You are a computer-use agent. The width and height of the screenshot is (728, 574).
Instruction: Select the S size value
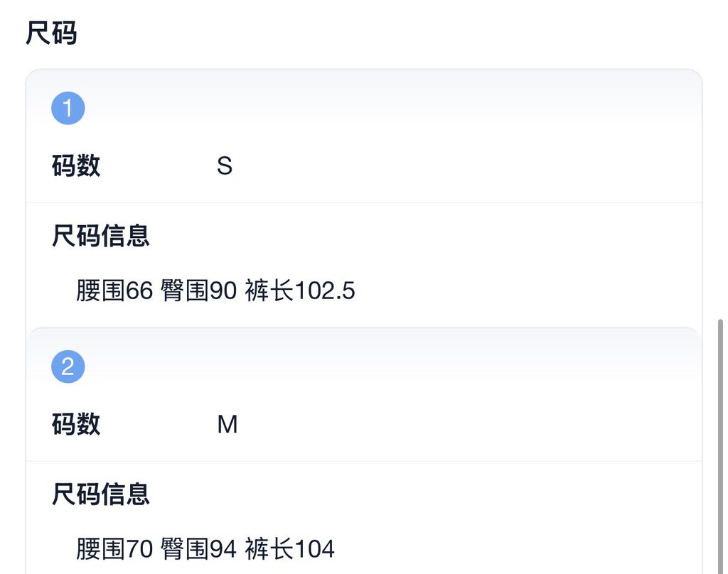(225, 166)
